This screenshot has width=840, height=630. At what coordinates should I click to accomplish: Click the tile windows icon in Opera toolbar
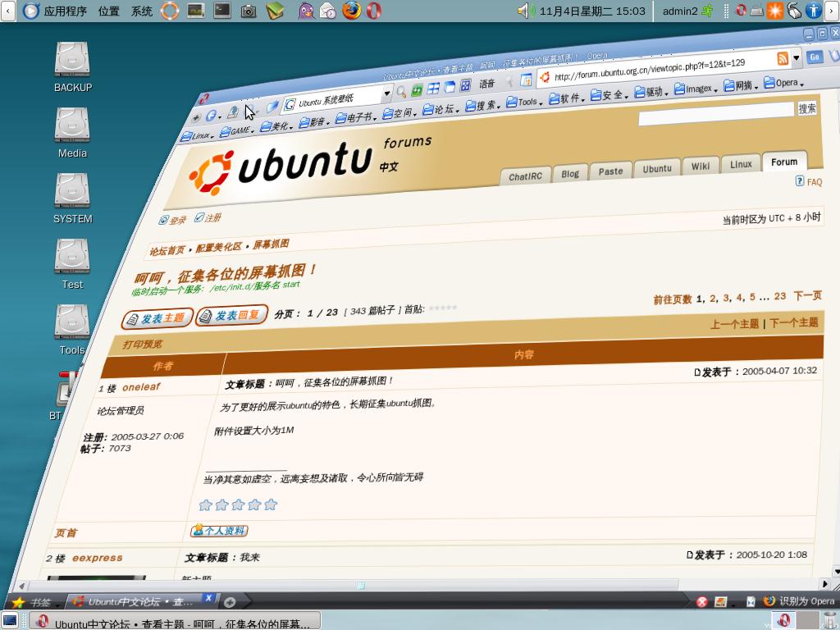433,89
